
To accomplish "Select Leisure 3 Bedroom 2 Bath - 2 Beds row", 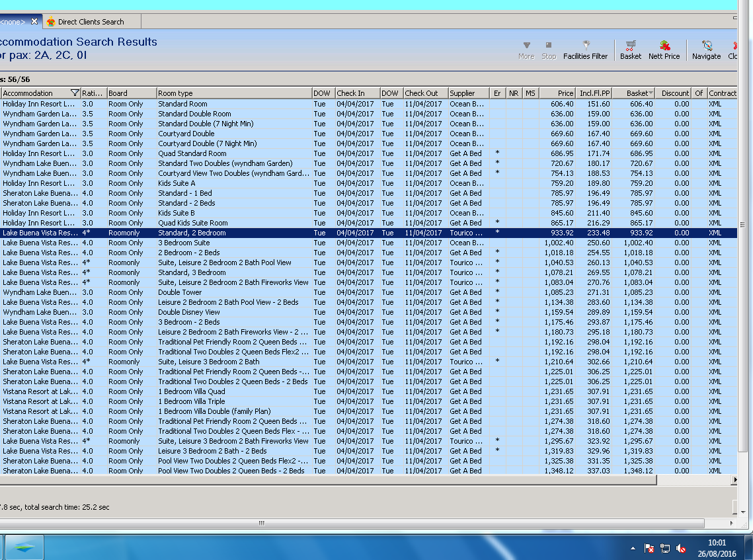I will point(368,451).
